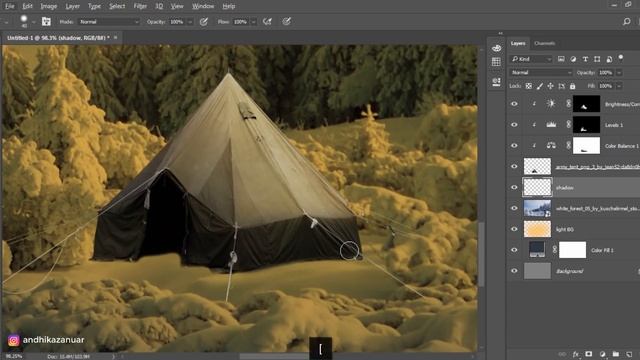Enable airbrush-style build-up icon
Viewport: 640px width, 360px height.
267,22
